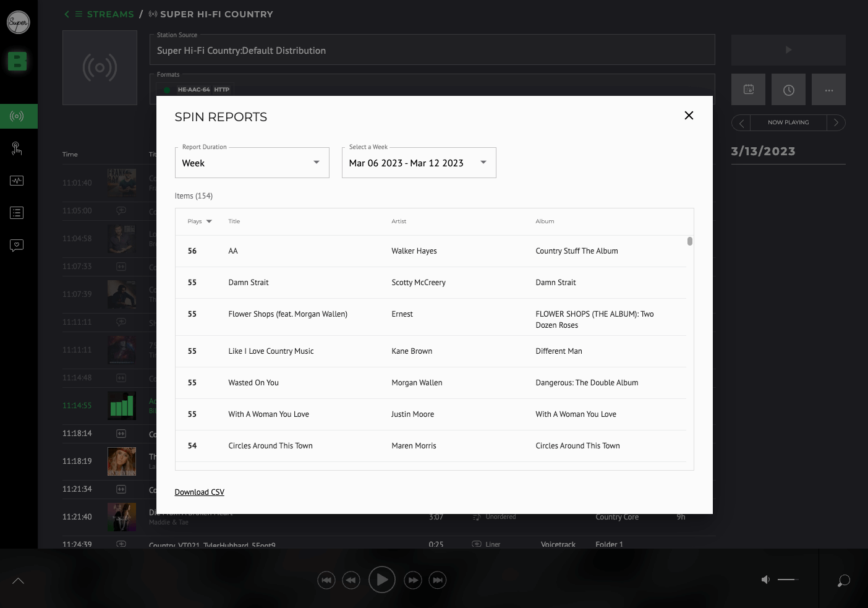Image resolution: width=868 pixels, height=608 pixels.
Task: Click the Artist column header
Action: click(399, 221)
